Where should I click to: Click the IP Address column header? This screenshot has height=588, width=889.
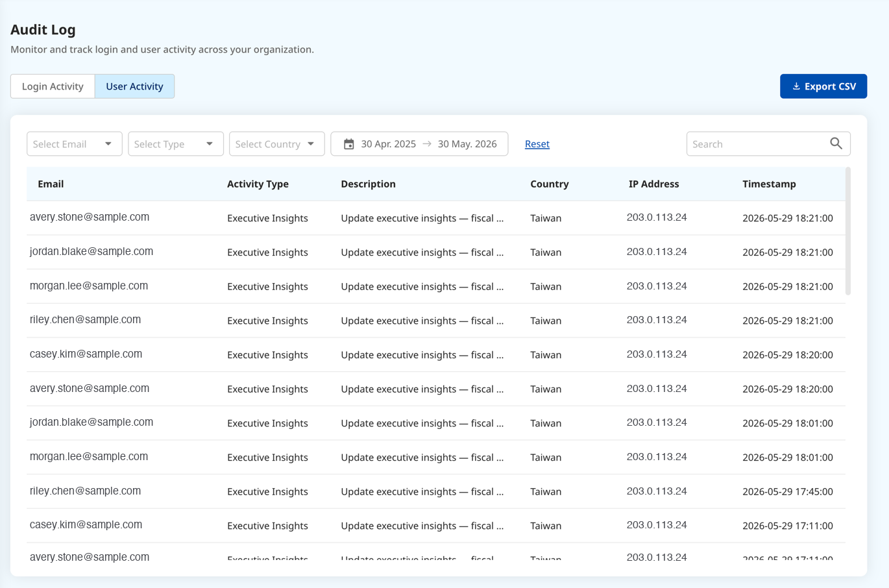[653, 184]
